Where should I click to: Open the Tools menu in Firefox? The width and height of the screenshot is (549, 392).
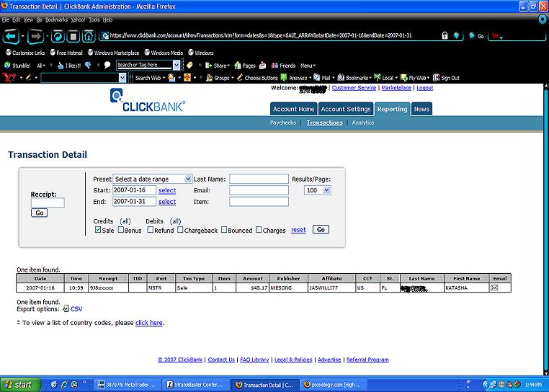94,20
